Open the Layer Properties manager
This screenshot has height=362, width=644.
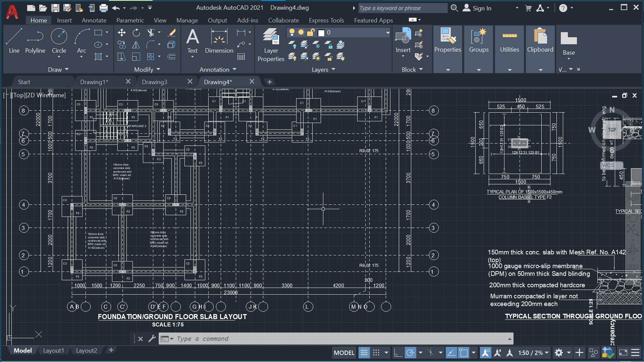[271, 44]
